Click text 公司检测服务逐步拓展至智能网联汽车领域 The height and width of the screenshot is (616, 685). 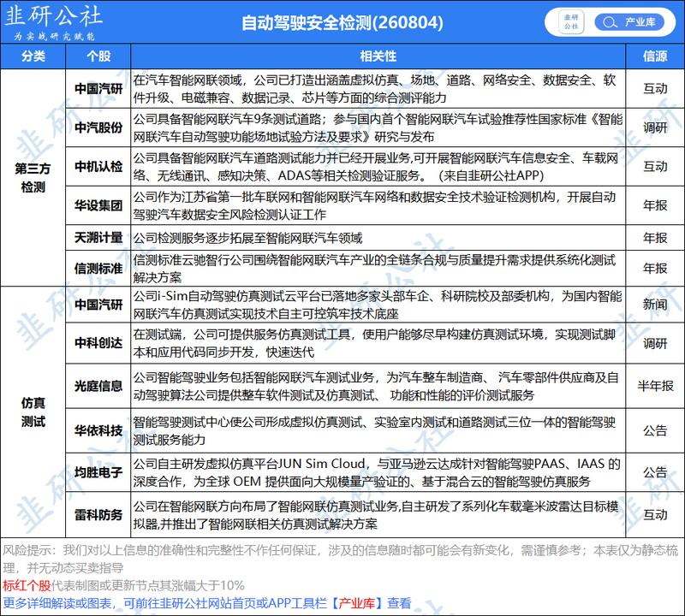[x=247, y=238]
